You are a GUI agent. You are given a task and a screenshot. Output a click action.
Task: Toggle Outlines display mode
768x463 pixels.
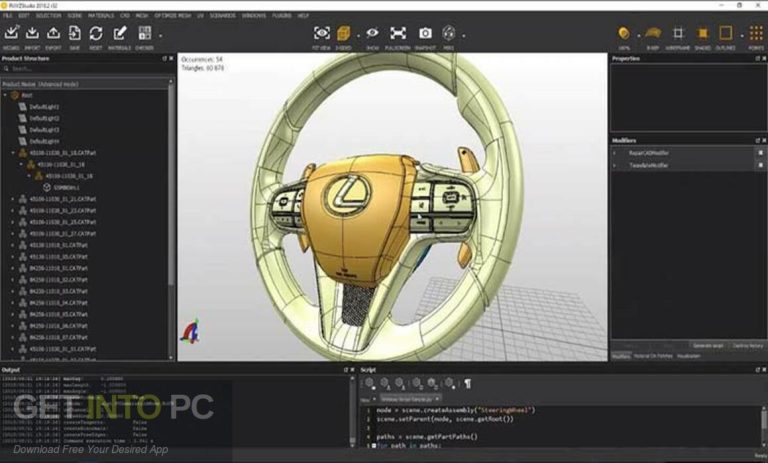pyautogui.click(x=726, y=35)
